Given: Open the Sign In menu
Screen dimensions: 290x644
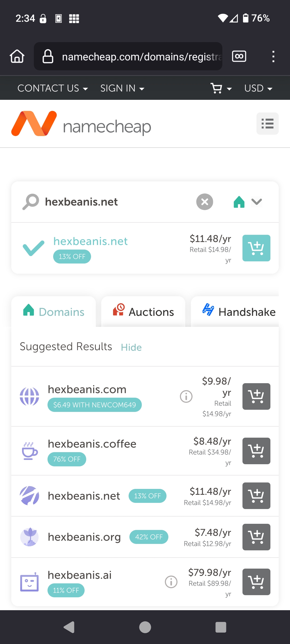Looking at the screenshot, I should point(122,88).
